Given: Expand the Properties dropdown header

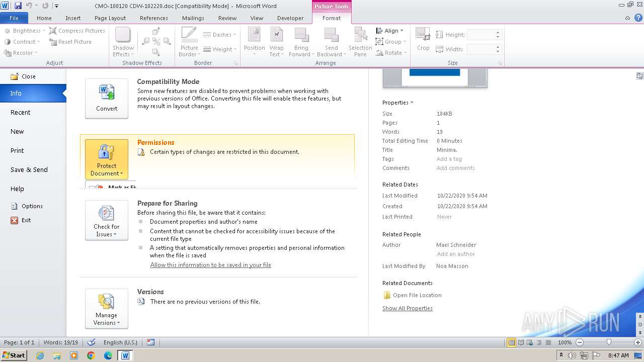Looking at the screenshot, I should [x=397, y=103].
